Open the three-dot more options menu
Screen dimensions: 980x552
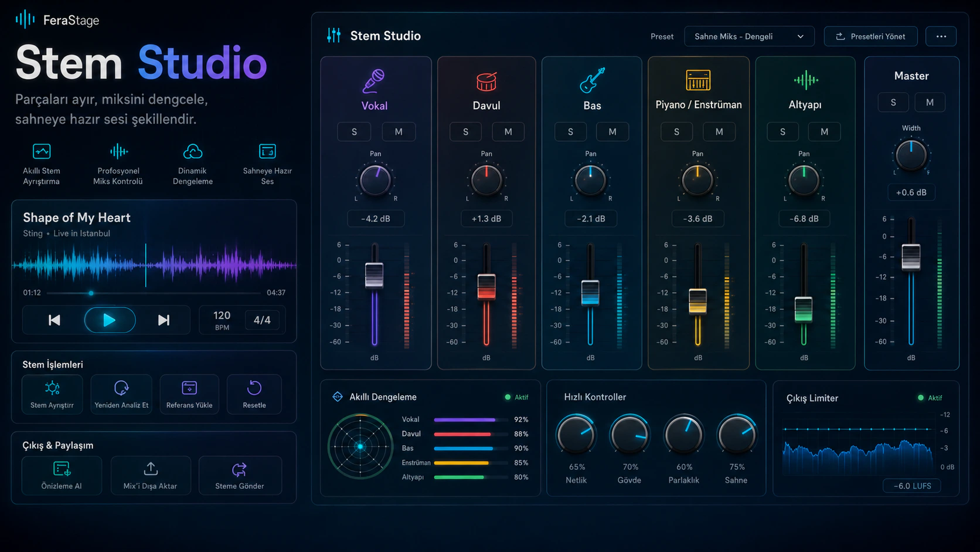tap(941, 36)
